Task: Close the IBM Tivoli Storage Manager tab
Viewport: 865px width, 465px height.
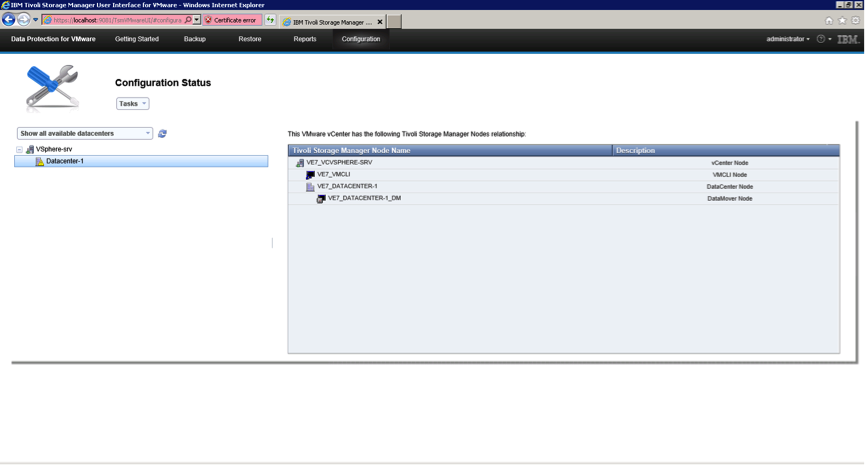Action: 380,22
